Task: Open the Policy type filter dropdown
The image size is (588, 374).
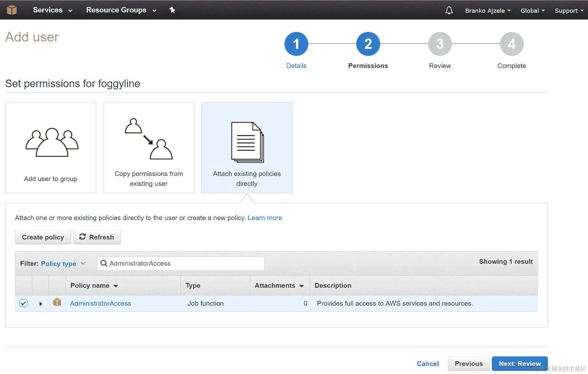Action: tap(63, 264)
